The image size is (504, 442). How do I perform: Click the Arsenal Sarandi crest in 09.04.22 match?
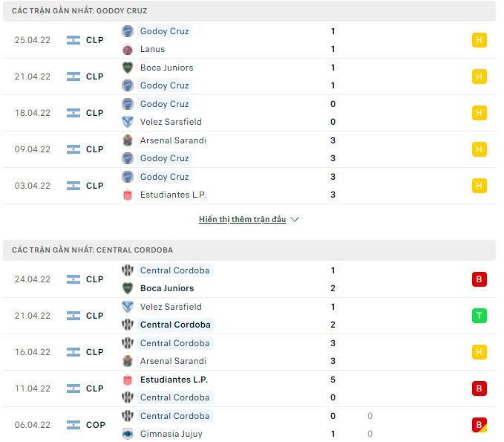tap(128, 140)
